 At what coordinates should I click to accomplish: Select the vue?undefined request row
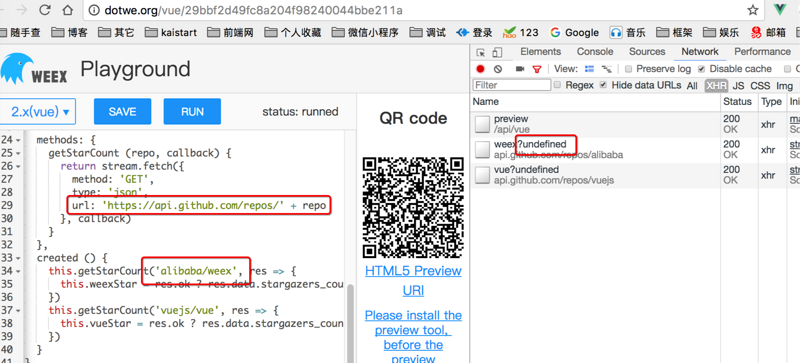(635, 175)
